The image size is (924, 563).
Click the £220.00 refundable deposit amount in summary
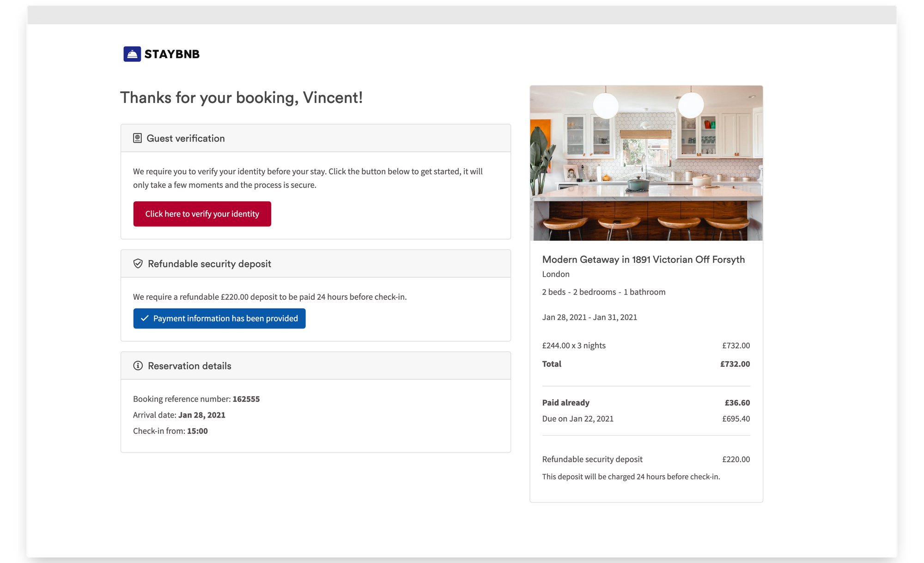pyautogui.click(x=736, y=459)
